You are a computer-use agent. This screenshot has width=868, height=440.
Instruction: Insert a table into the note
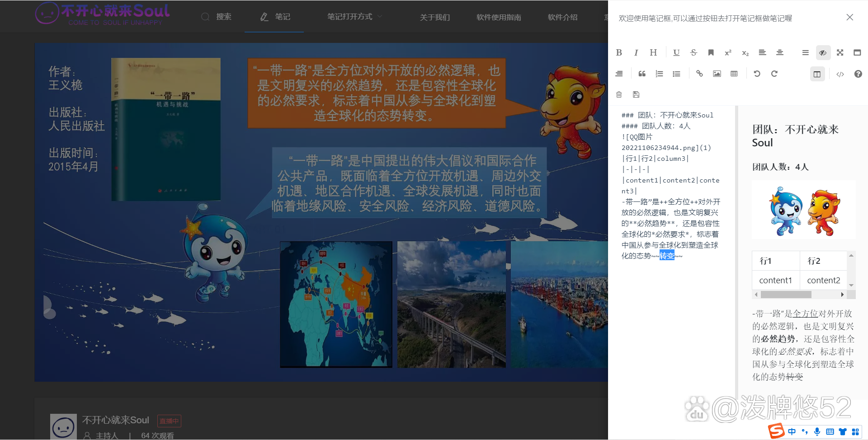coord(734,74)
